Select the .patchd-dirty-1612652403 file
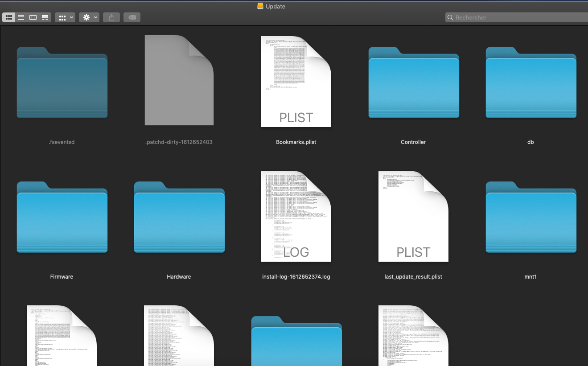This screenshot has height=366, width=588. 179,81
